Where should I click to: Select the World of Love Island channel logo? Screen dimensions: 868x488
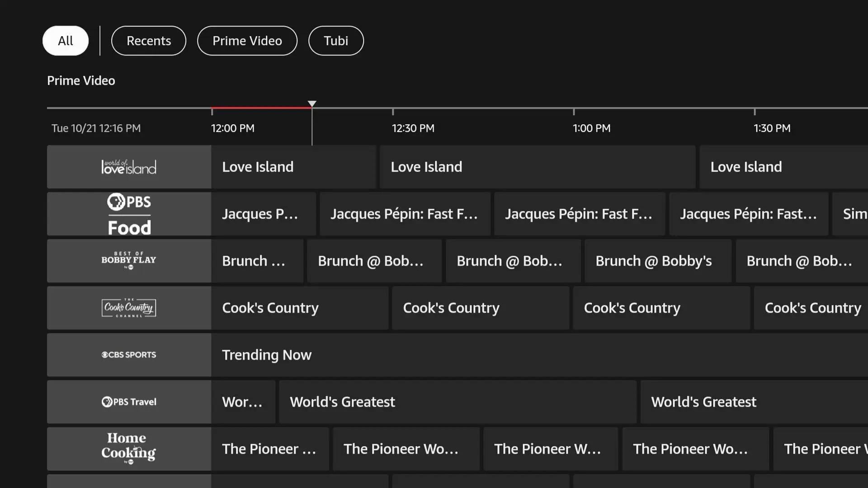tap(129, 167)
